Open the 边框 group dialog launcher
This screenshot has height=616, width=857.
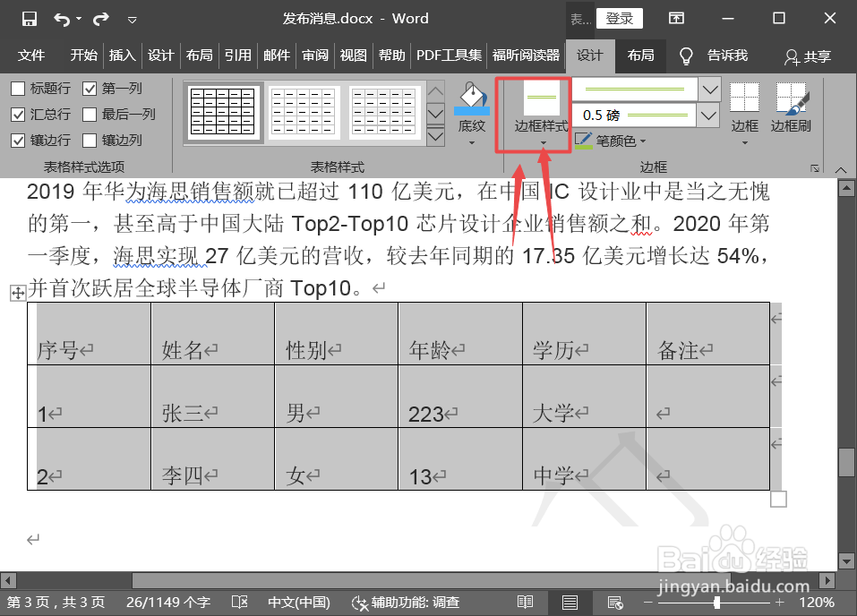pos(814,168)
